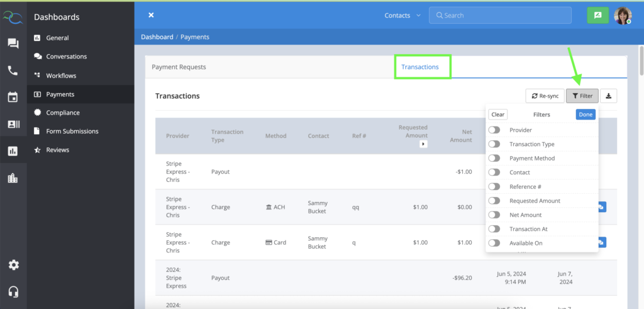This screenshot has width=644, height=309.
Task: Click the Filter button
Action: point(582,96)
